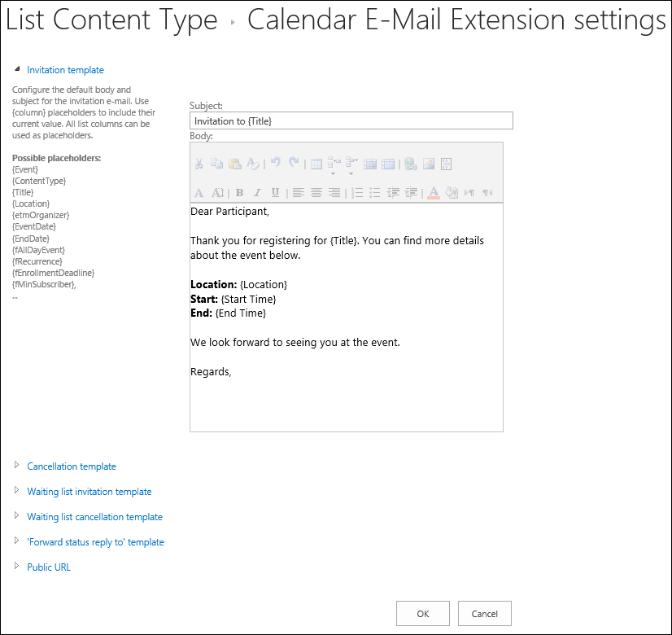
Task: Click the 'Regards,' line in body
Action: 211,372
